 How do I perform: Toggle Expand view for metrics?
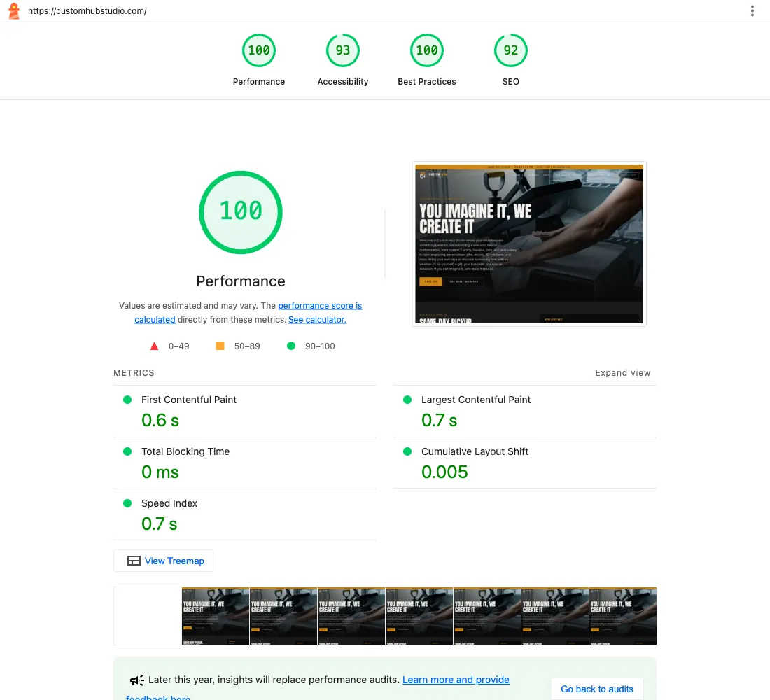[623, 373]
